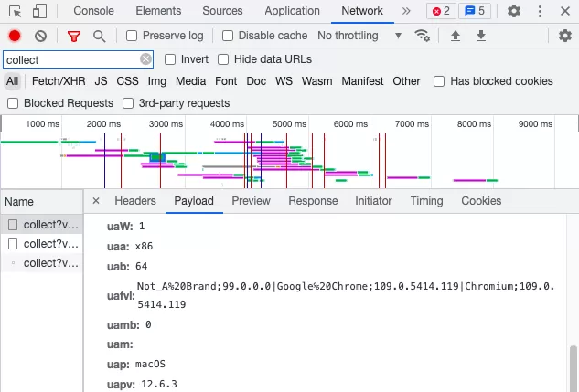Tick checkbox of first collect request
This screenshot has height=392, width=579.
[13, 225]
